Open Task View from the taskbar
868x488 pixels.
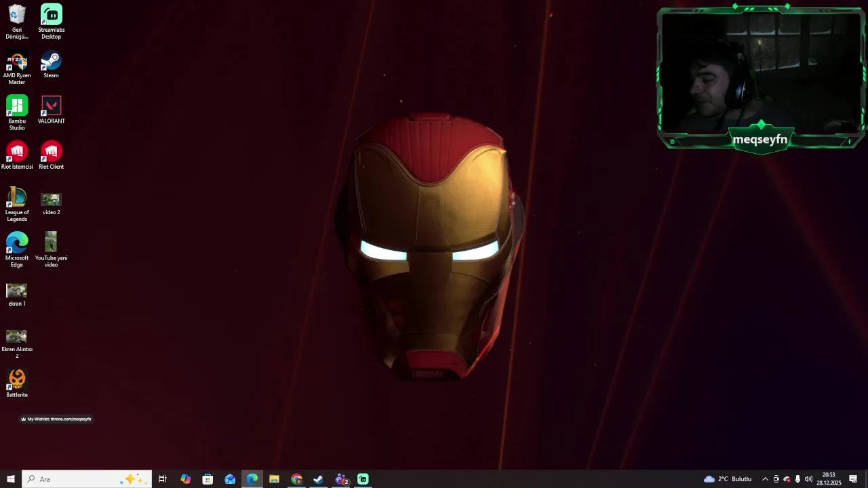(163, 479)
